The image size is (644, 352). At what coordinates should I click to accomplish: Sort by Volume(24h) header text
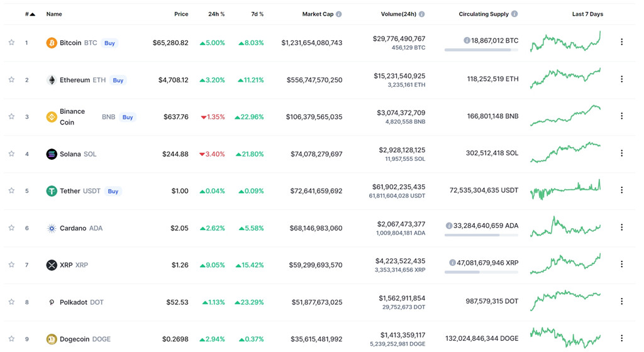(x=398, y=14)
